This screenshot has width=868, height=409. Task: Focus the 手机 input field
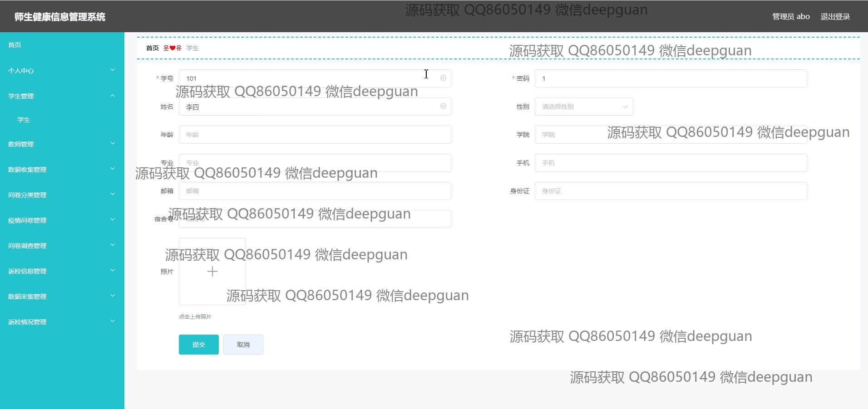point(671,163)
